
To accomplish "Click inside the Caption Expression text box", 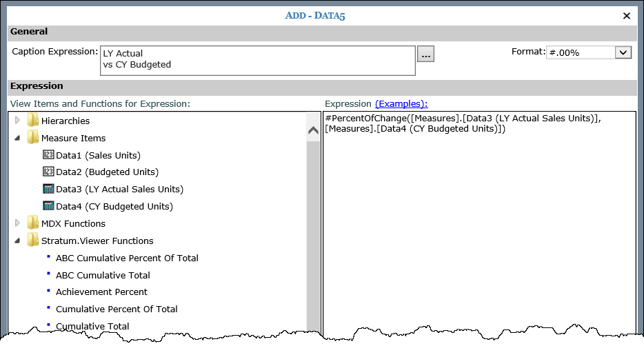I will pos(257,60).
